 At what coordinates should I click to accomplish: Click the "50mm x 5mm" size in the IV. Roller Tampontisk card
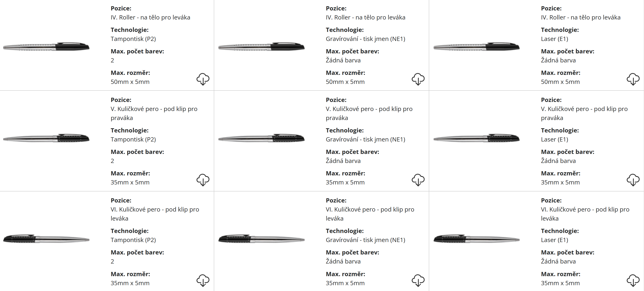(130, 82)
